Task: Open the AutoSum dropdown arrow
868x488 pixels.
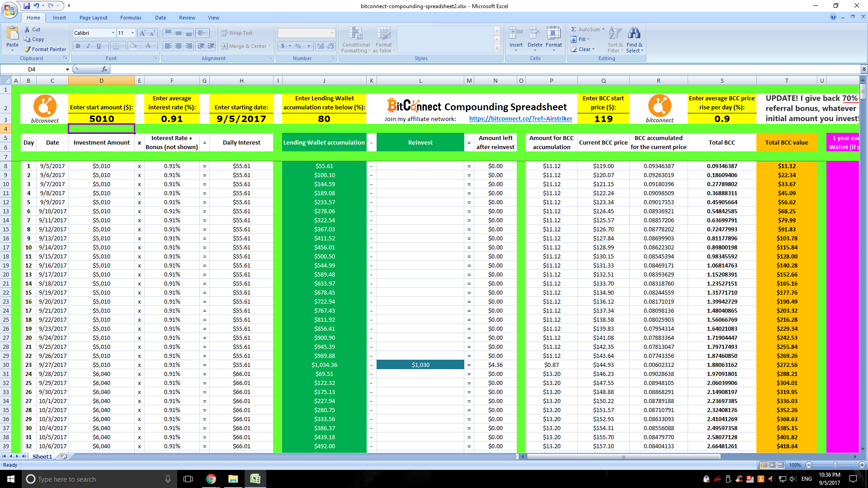Action: tap(603, 29)
